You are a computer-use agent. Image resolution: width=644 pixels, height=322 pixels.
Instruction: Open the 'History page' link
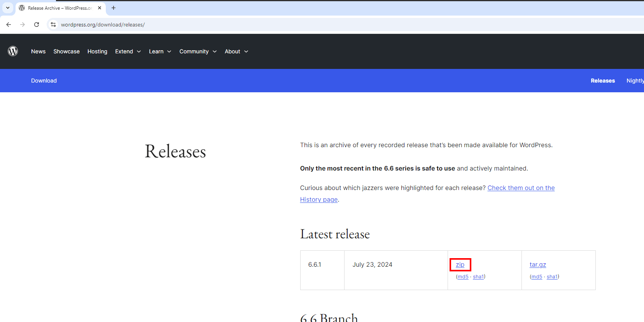(319, 199)
